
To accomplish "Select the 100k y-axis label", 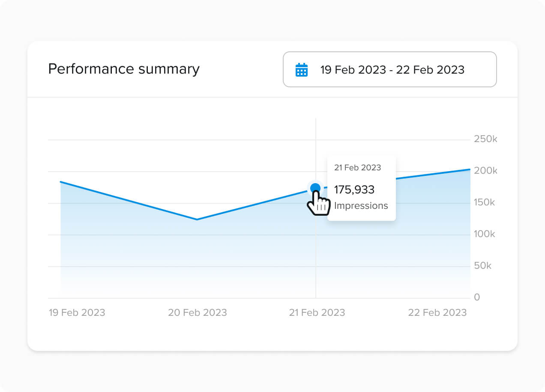I will point(484,234).
